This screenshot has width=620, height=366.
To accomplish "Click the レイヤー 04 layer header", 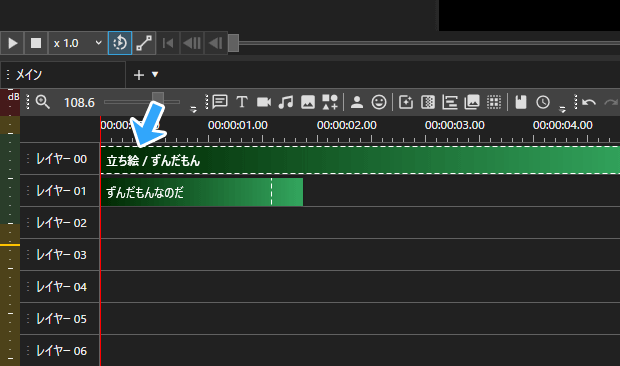I will (60, 287).
